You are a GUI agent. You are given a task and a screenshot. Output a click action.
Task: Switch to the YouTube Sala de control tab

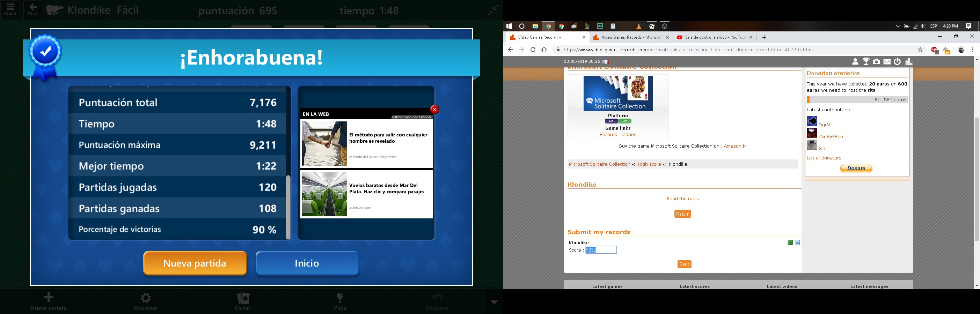point(711,37)
